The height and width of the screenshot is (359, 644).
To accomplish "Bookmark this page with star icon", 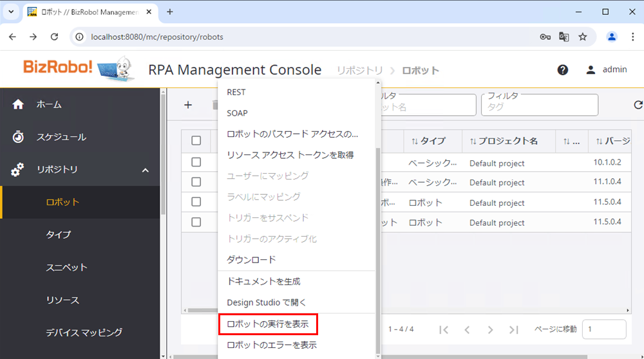I will point(583,37).
